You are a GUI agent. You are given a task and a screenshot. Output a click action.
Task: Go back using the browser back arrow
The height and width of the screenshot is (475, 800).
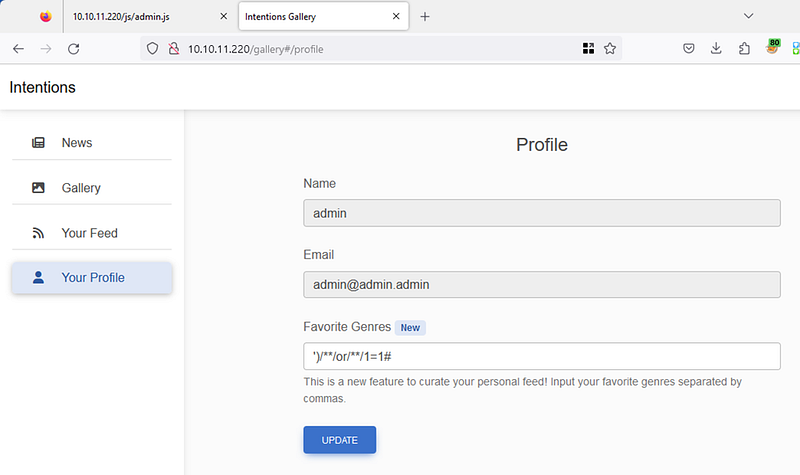(x=18, y=49)
